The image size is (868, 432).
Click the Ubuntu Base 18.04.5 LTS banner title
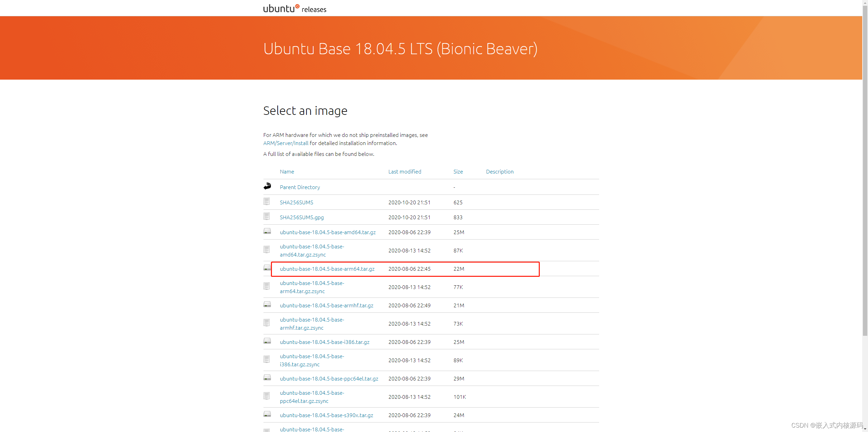pyautogui.click(x=400, y=49)
